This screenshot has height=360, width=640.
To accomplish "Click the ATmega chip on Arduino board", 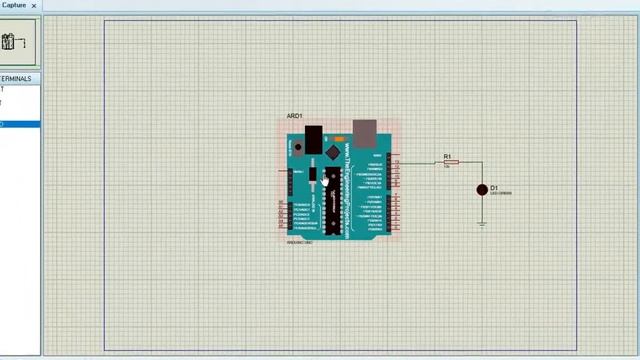I will pyautogui.click(x=333, y=201).
